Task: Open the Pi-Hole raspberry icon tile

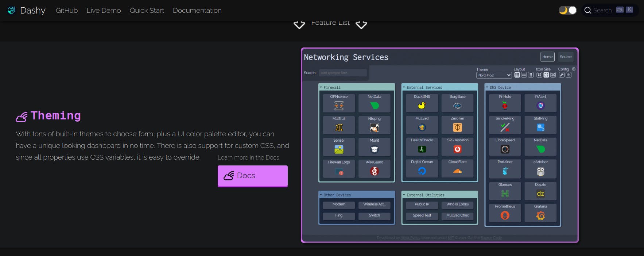Action: point(505,106)
